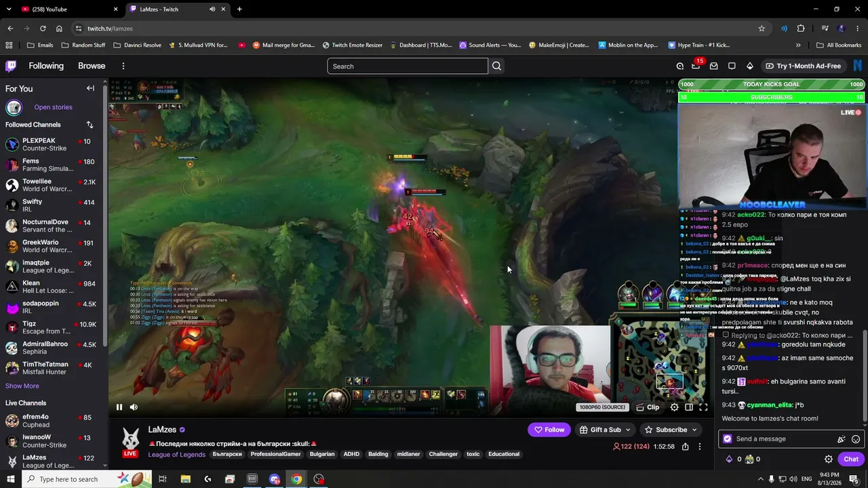868x488 pixels.
Task: Go to the Following page
Action: [46, 66]
